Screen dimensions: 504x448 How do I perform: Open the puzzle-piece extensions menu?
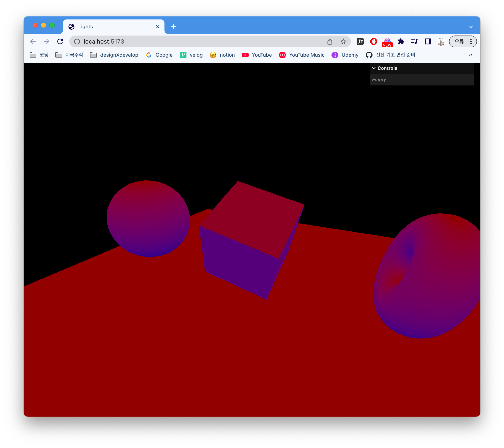point(401,41)
